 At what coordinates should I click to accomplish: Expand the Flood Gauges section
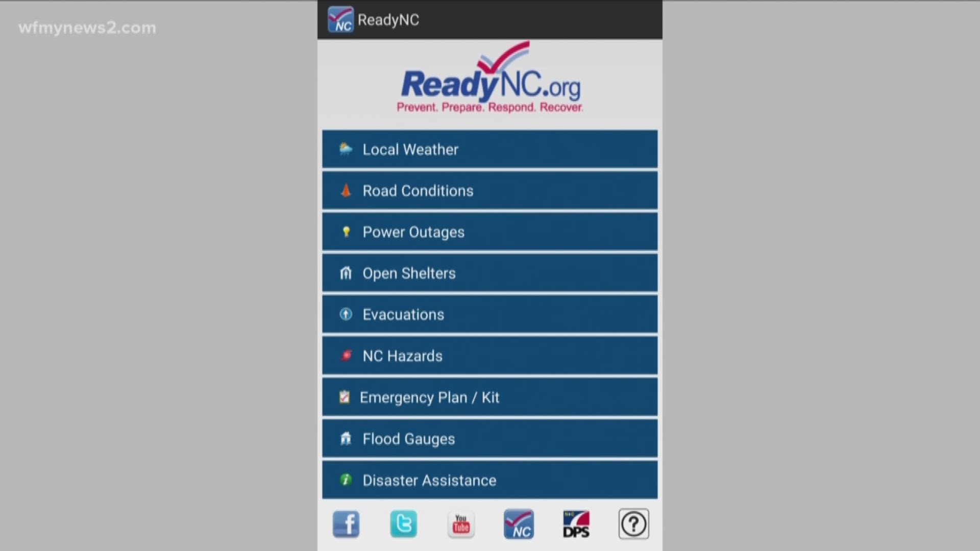489,438
